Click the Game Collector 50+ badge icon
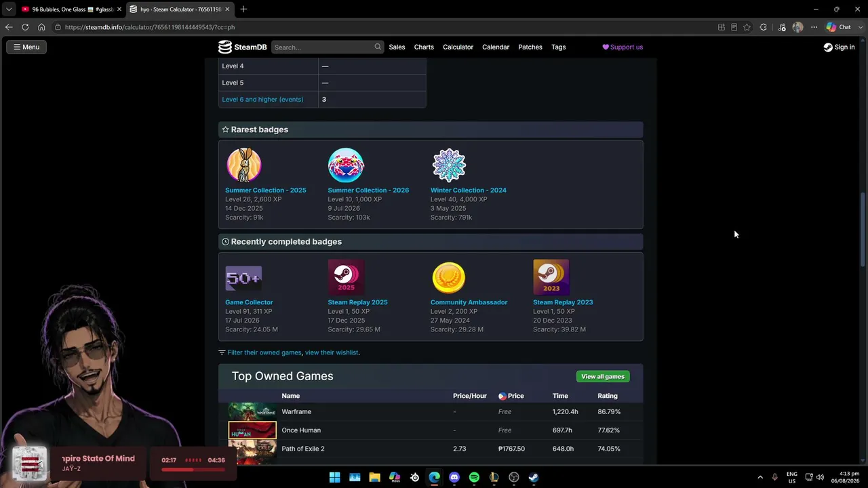The image size is (868, 488). coord(243,278)
